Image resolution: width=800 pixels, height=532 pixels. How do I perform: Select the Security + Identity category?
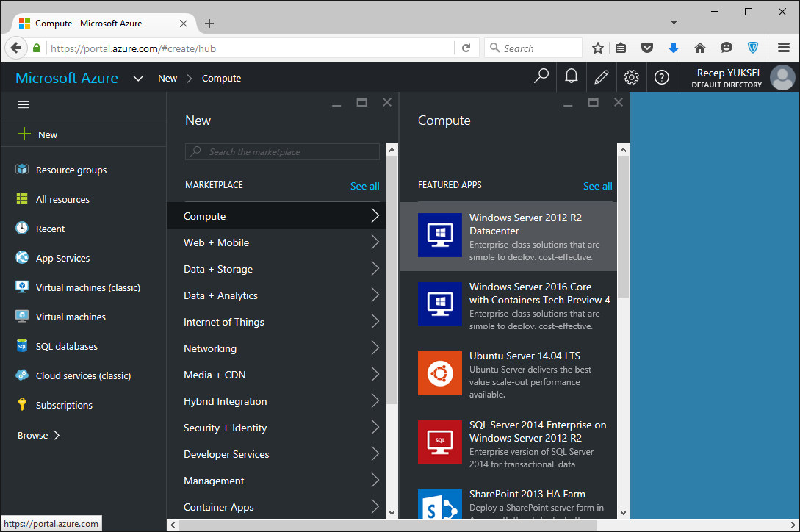[276, 428]
